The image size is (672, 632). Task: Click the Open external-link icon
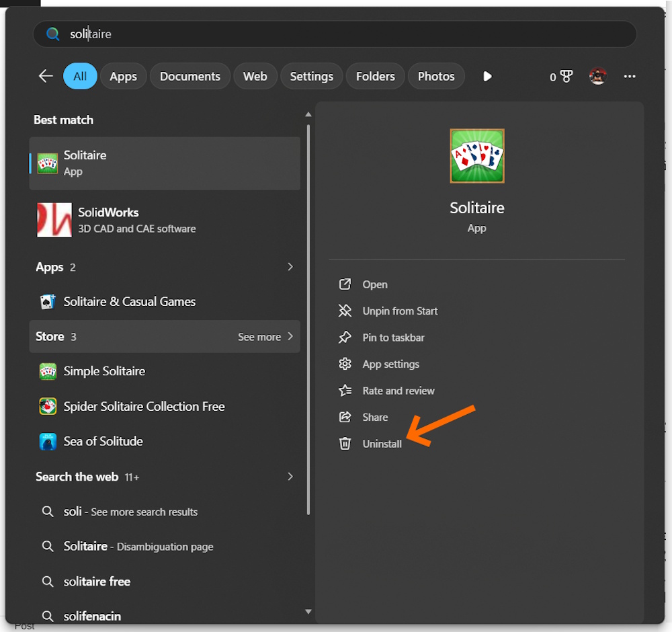(345, 284)
